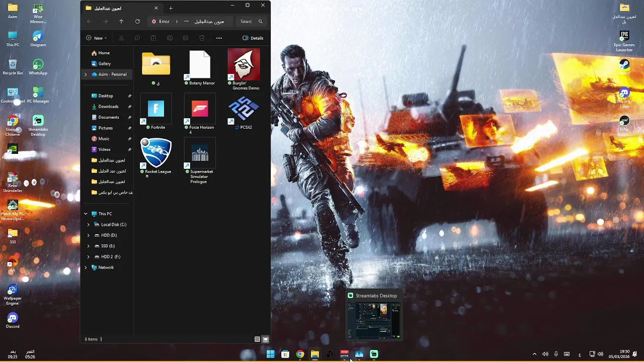Open the New dropdown menu
Image resolution: width=644 pixels, height=362 pixels.
pos(96,38)
